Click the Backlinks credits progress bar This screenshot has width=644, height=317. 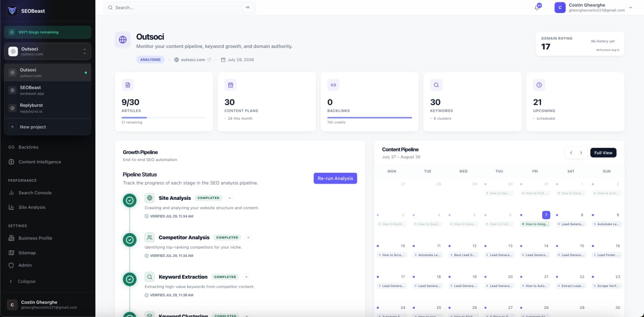click(369, 118)
